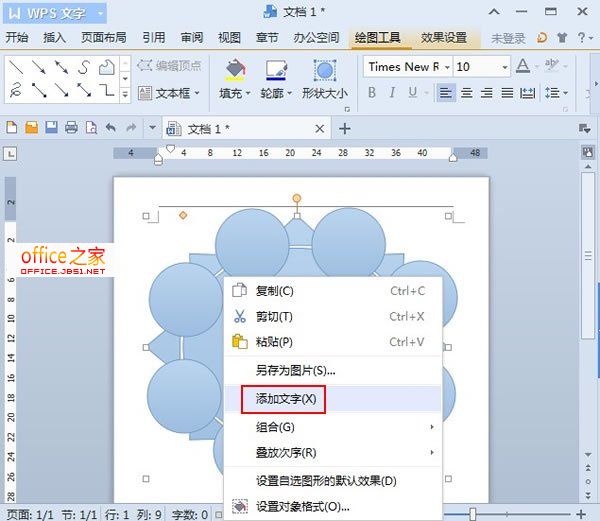Align text left
Screen dimensions: 600x521
(446, 93)
